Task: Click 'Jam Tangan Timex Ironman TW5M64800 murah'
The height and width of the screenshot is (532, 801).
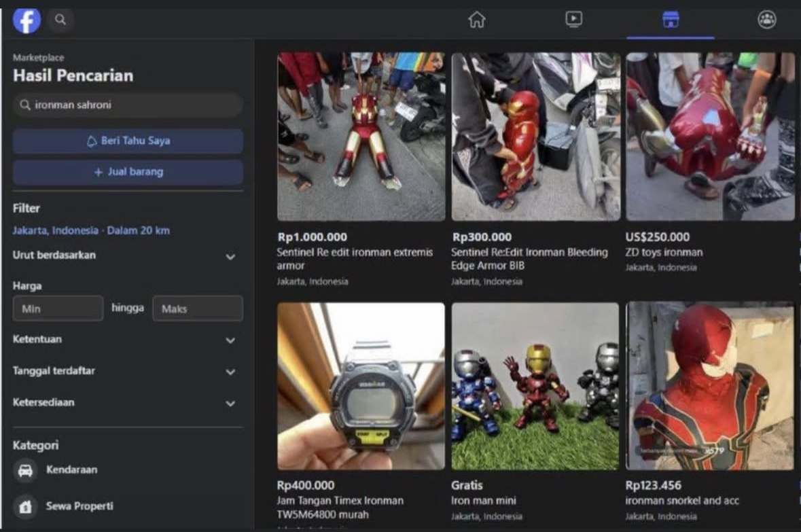Action: pos(340,508)
